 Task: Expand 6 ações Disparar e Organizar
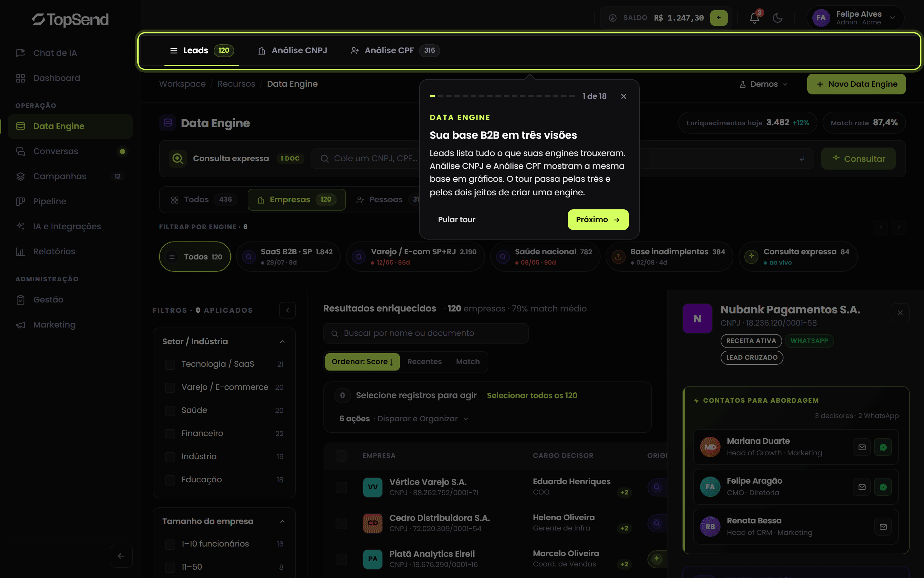(404, 419)
